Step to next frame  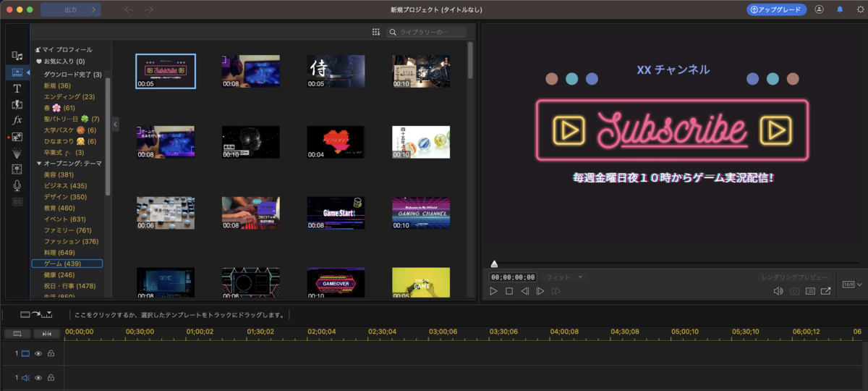tap(540, 291)
